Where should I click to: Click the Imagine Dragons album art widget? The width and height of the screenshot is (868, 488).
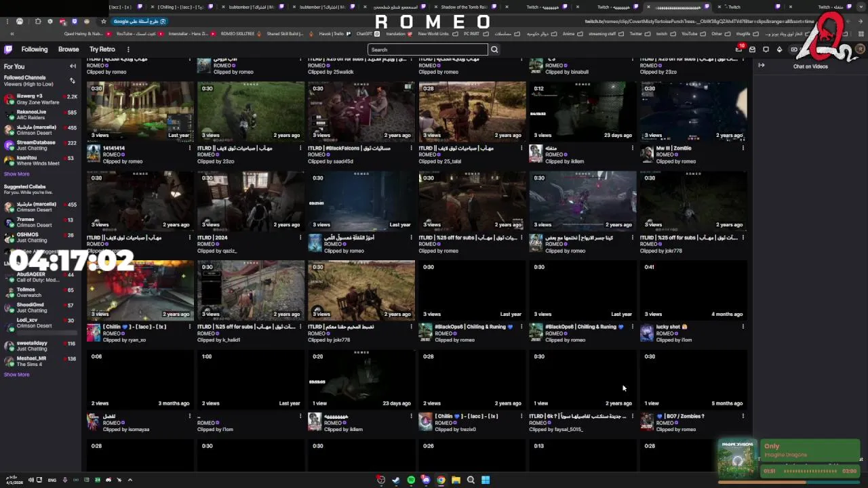[737, 457]
